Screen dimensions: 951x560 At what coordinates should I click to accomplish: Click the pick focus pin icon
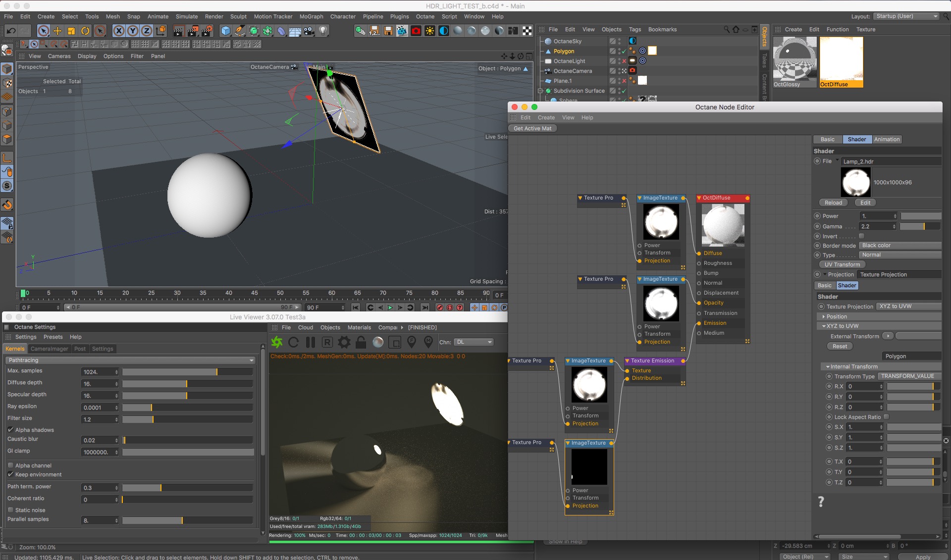[x=411, y=342]
